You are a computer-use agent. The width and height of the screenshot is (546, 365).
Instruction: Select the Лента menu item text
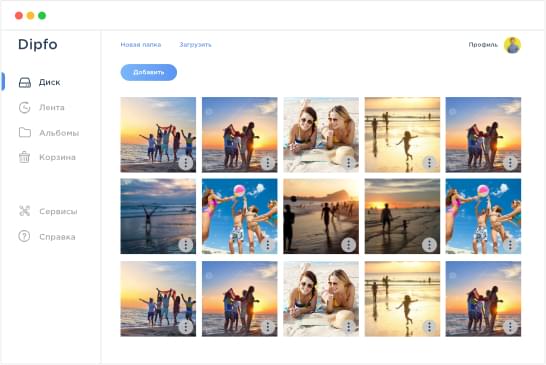52,108
